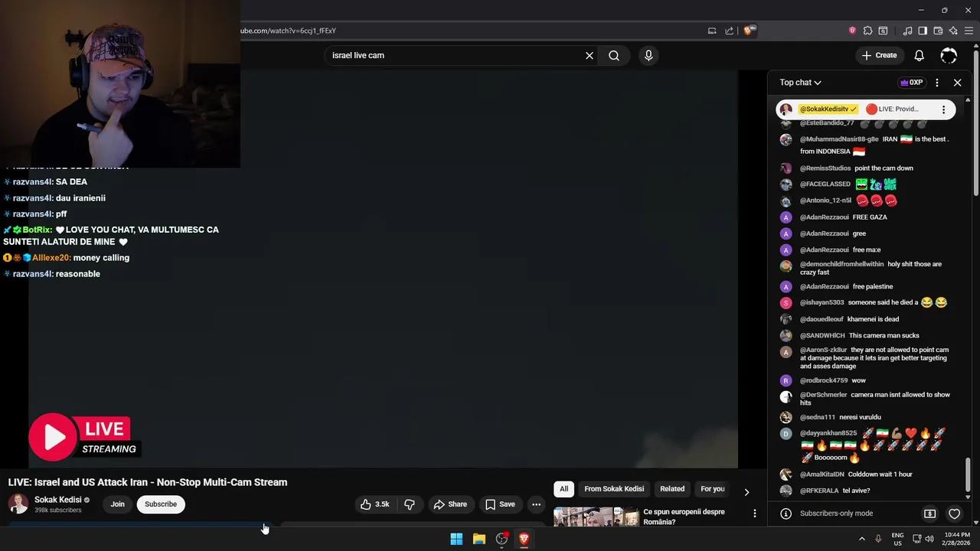Close the live chat panel
This screenshot has width=980, height=551.
click(x=957, y=83)
